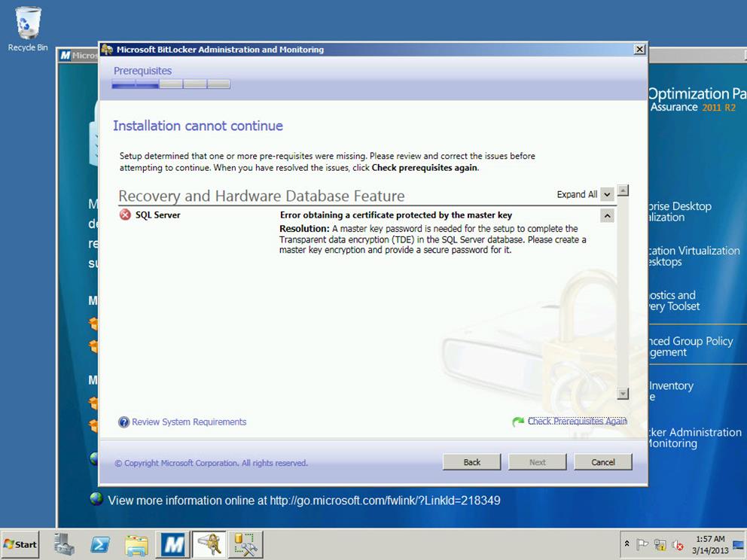Open the Recycle Bin desktop icon

(x=28, y=29)
